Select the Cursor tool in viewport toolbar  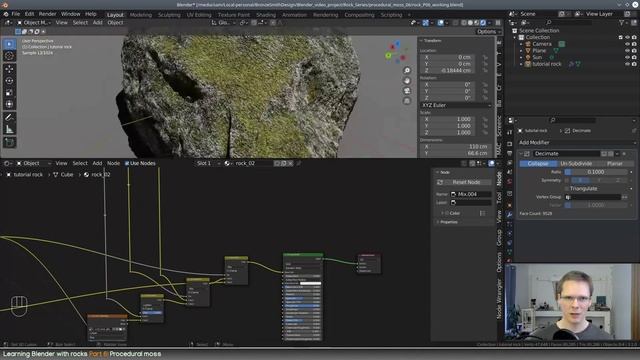pos(9,56)
